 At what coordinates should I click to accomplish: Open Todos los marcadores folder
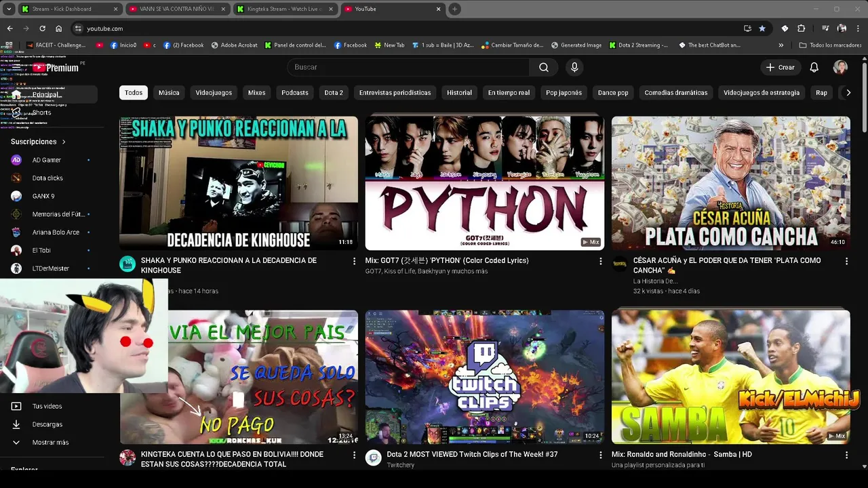click(x=830, y=45)
